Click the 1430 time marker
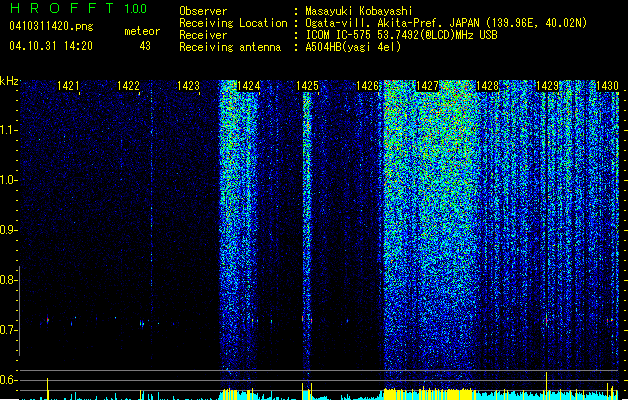 [x=607, y=86]
